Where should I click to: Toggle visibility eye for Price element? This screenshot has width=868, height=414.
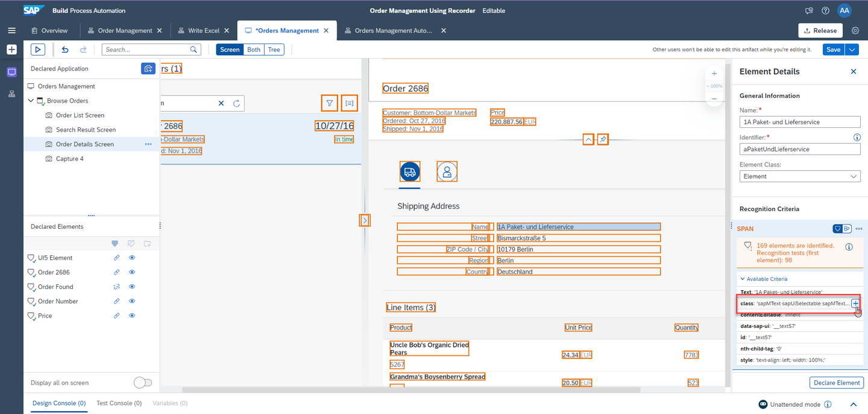tap(132, 316)
